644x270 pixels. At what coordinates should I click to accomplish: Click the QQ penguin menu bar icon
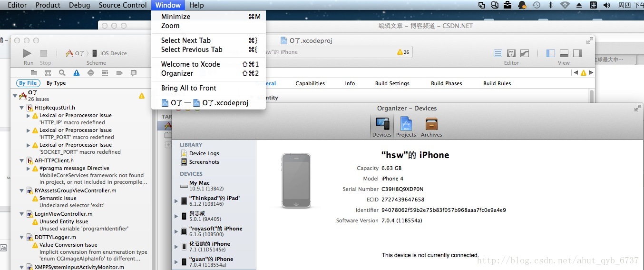pos(522,5)
